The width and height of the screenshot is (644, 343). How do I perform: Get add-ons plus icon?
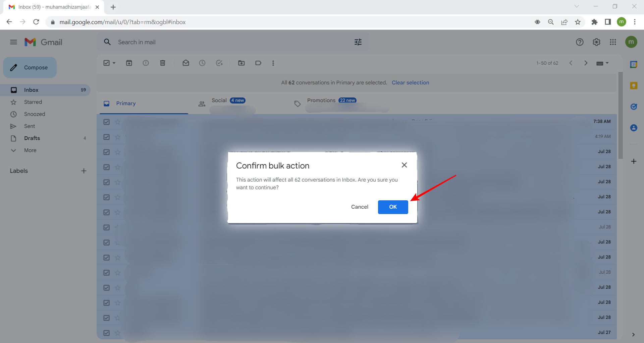634,161
